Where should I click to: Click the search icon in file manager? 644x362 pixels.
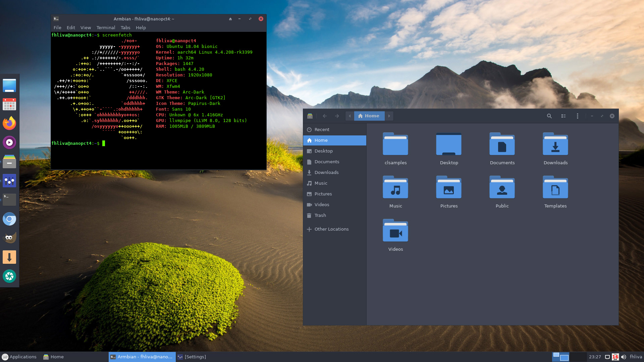click(x=549, y=116)
